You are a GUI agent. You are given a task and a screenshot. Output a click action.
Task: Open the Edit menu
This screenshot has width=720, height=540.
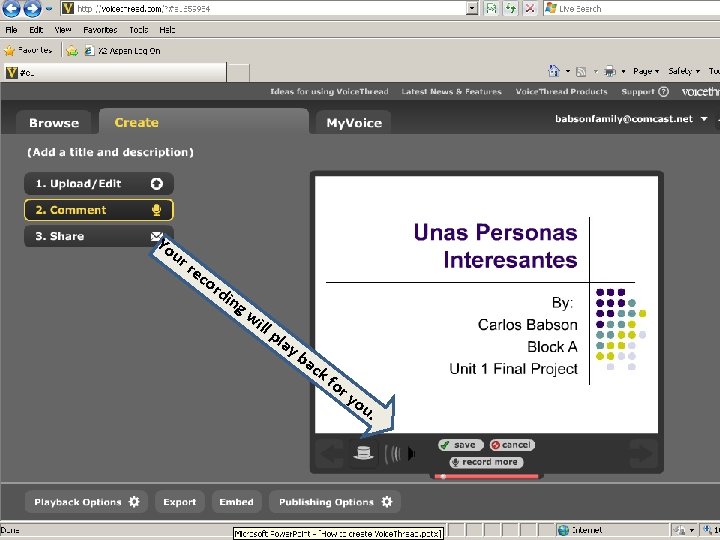[36, 30]
